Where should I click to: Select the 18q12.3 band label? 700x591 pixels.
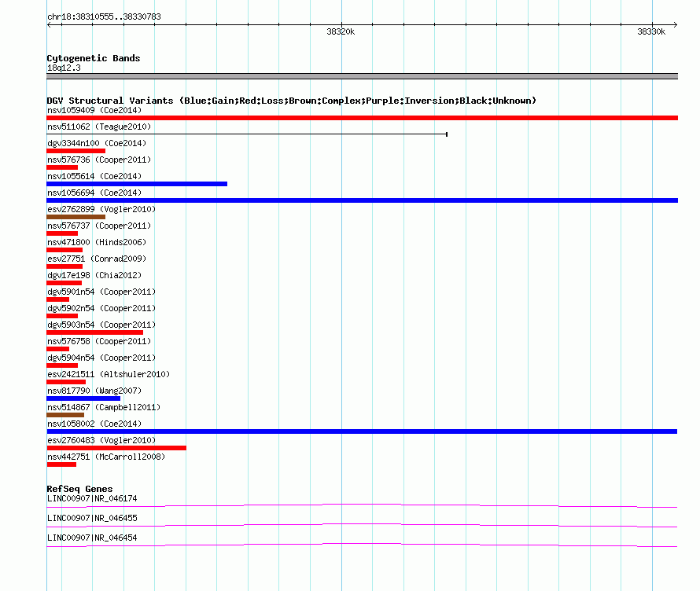coord(64,68)
